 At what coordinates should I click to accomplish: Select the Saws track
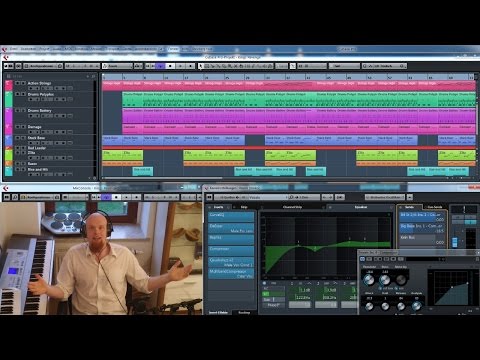click(x=32, y=164)
